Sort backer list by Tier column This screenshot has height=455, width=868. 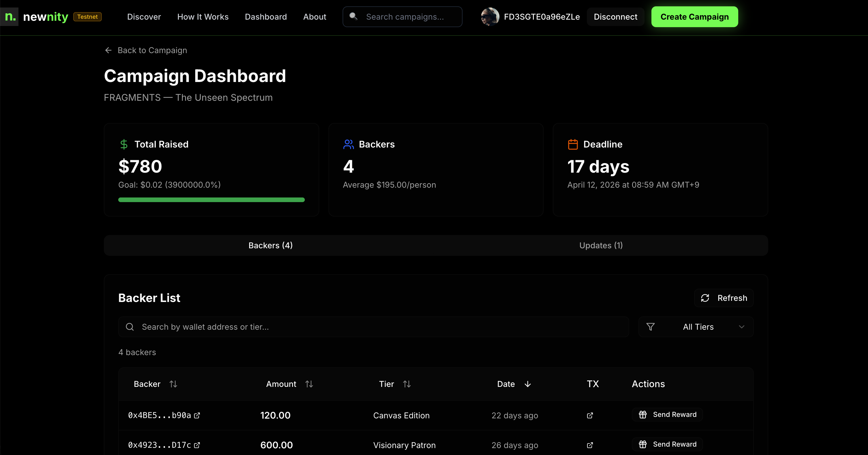(407, 384)
